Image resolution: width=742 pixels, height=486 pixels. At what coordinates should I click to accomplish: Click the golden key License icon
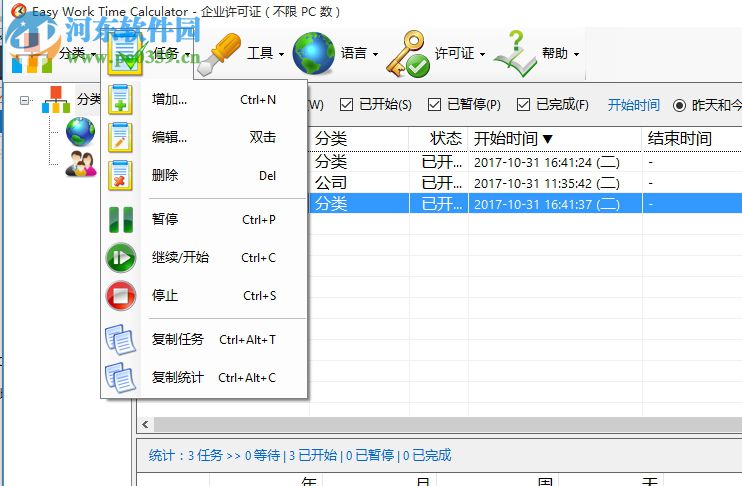pyautogui.click(x=408, y=54)
